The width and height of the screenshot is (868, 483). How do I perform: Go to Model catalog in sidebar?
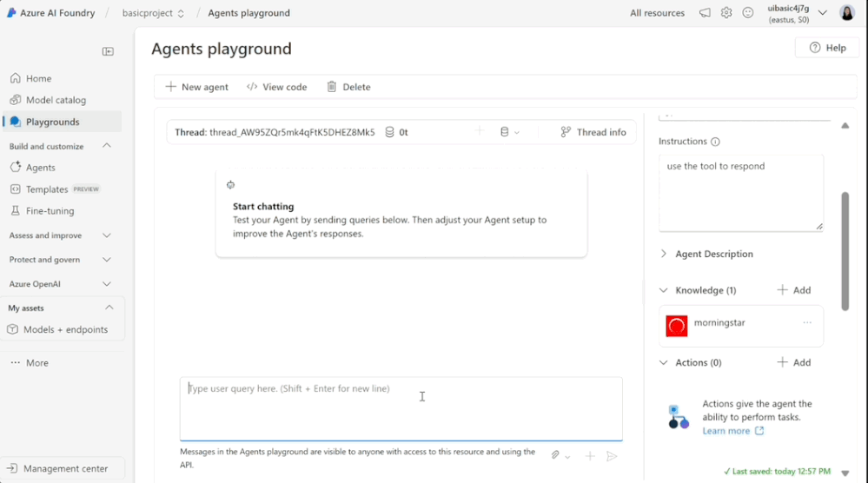tap(56, 100)
